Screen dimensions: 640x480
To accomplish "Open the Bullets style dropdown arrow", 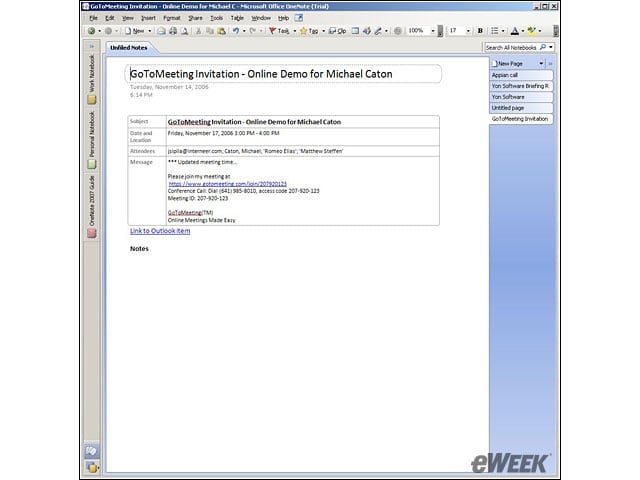I will (503, 31).
